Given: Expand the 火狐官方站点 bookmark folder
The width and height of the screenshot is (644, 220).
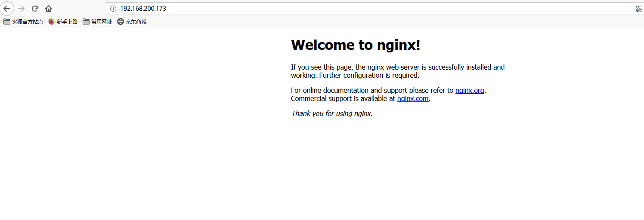Looking at the screenshot, I should click(x=23, y=21).
